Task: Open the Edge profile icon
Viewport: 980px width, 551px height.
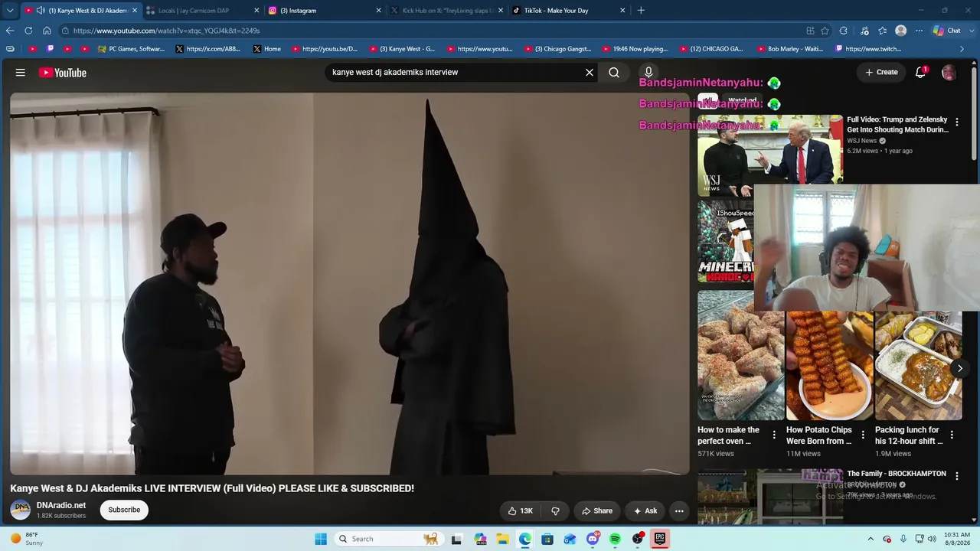Action: [901, 31]
